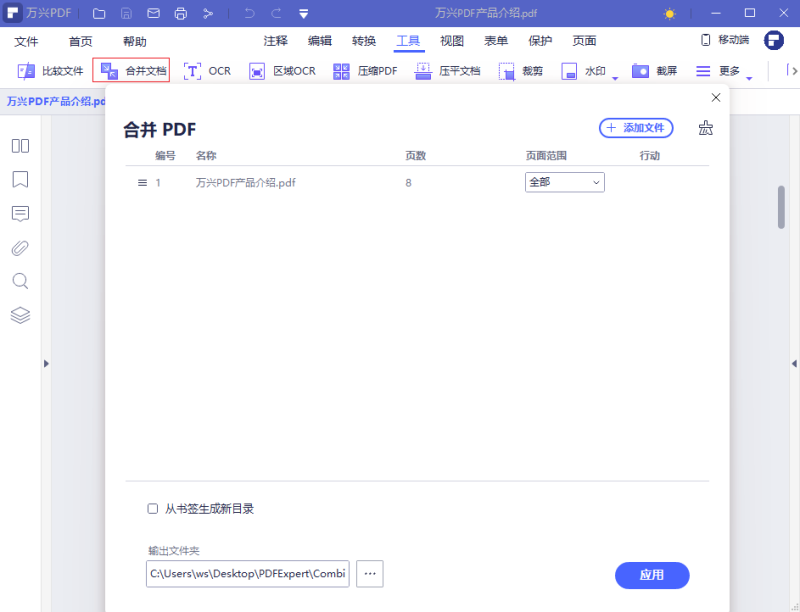Click the share icon in title bar
This screenshot has height=612, width=800.
(208, 14)
